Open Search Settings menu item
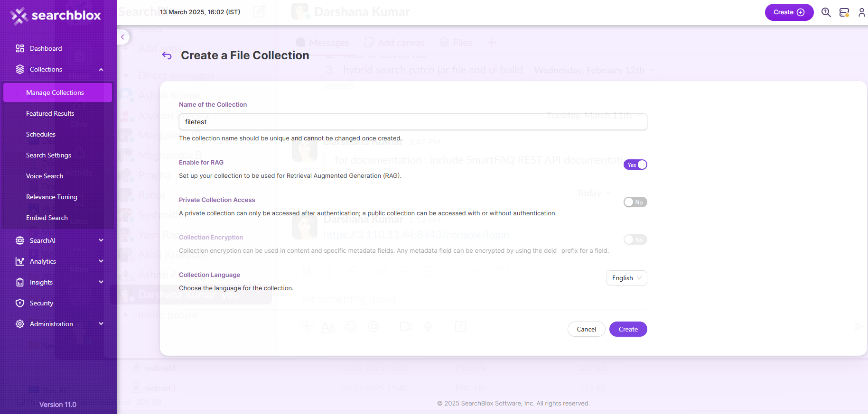The image size is (868, 414). click(x=48, y=155)
